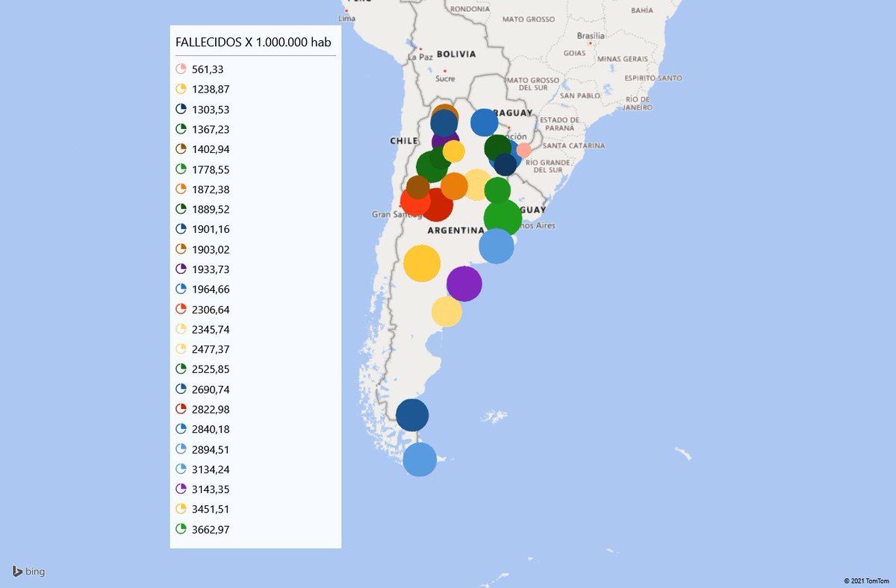
Task: Select the orange bubble in central Argentina
Action: point(454,186)
